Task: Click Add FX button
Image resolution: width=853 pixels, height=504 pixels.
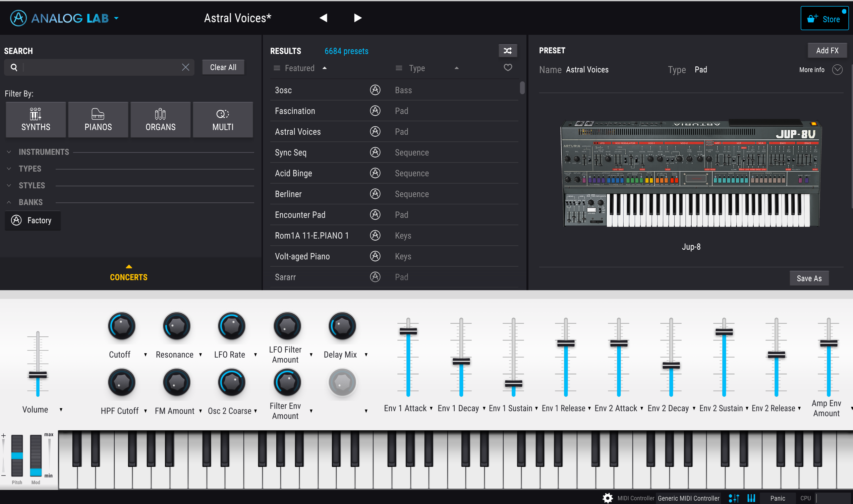Action: tap(827, 51)
